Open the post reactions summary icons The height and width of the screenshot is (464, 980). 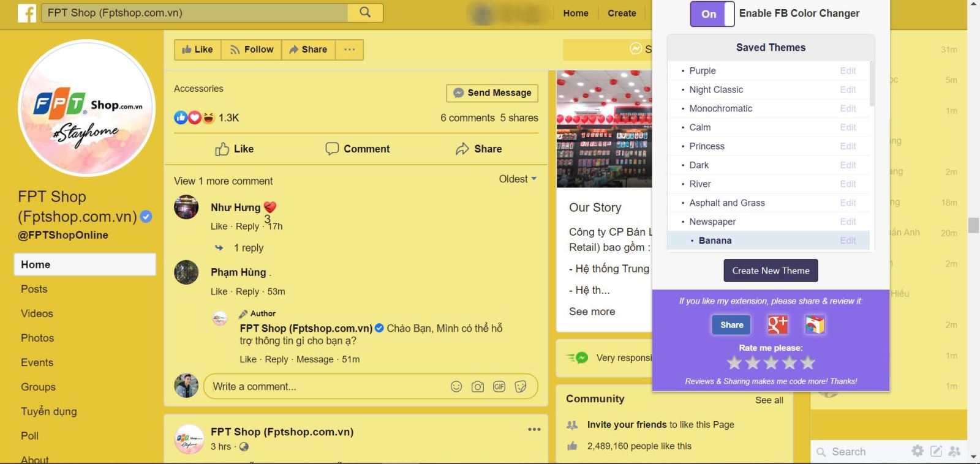[194, 118]
